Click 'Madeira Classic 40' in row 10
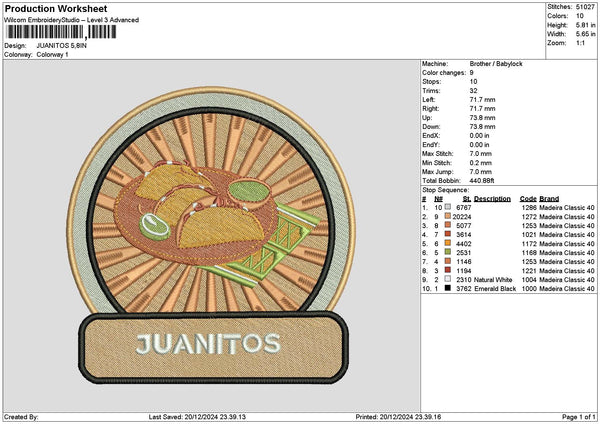Screen dimensions: 600x424 (x=567, y=289)
